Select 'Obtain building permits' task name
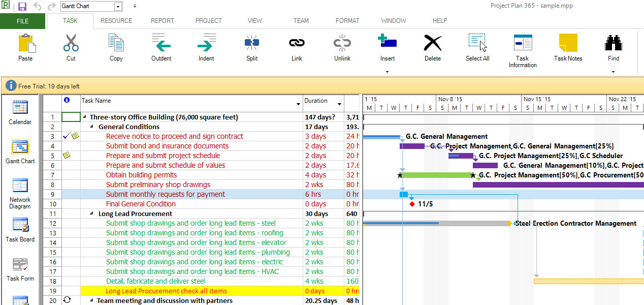The image size is (644, 305). click(x=142, y=175)
